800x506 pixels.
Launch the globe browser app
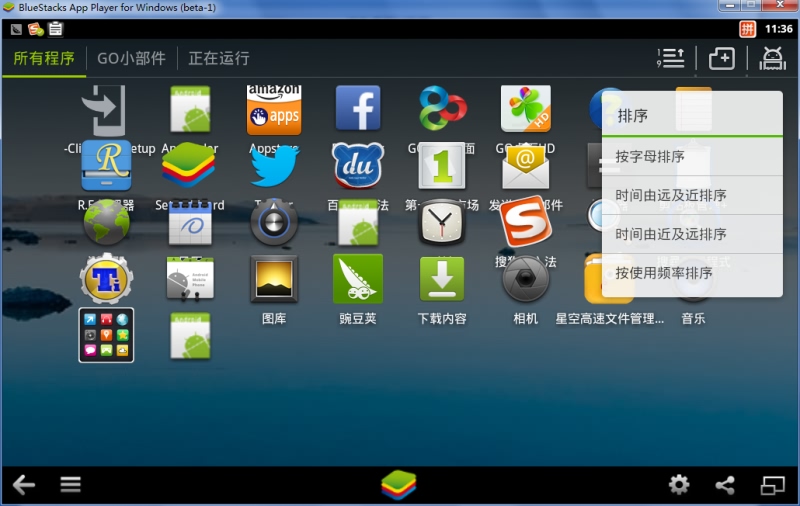coord(106,222)
